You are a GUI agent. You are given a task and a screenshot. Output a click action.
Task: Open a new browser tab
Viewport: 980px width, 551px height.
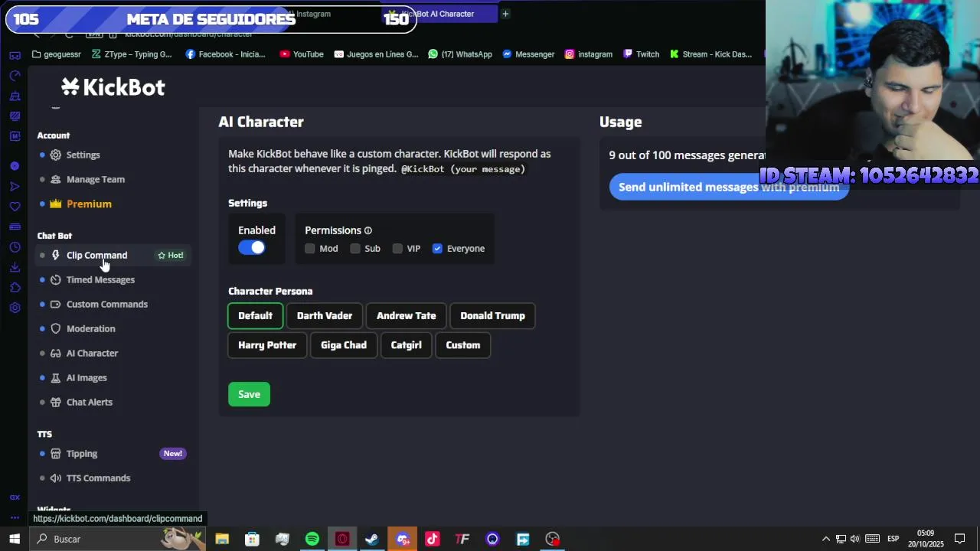(x=505, y=14)
